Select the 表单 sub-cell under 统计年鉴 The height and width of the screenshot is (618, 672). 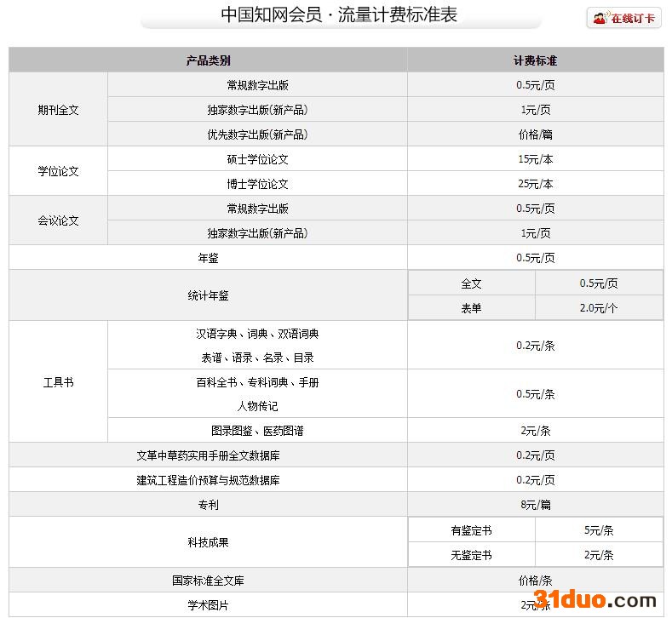[x=471, y=308]
